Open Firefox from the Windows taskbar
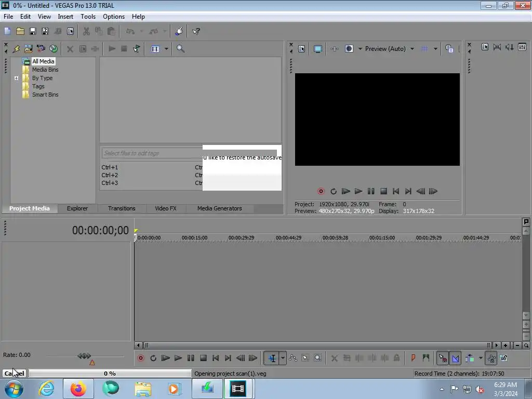This screenshot has height=399, width=532. pyautogui.click(x=78, y=389)
